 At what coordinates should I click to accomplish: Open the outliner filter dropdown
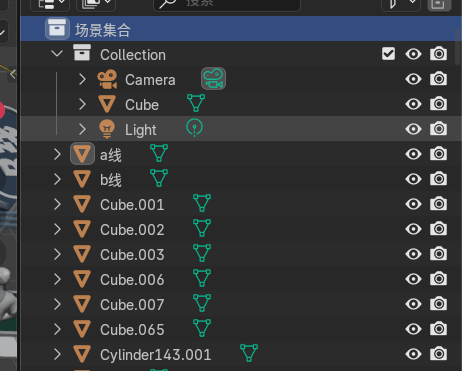coord(401,4)
